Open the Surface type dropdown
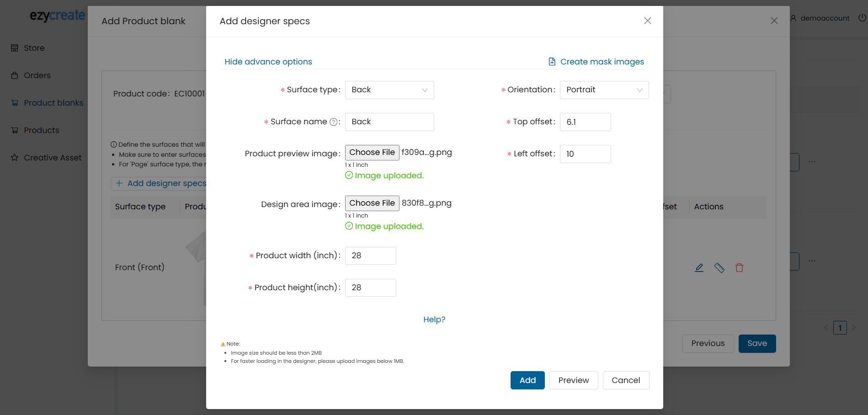Viewport: 868px width, 415px height. pos(389,90)
